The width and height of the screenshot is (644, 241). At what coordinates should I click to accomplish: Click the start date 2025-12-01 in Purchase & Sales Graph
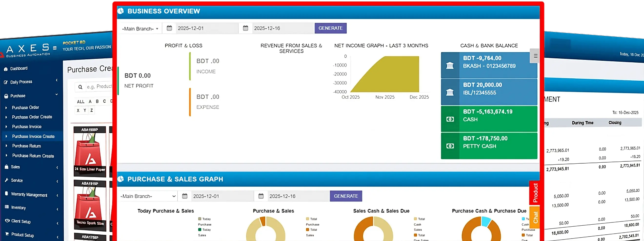click(x=222, y=196)
